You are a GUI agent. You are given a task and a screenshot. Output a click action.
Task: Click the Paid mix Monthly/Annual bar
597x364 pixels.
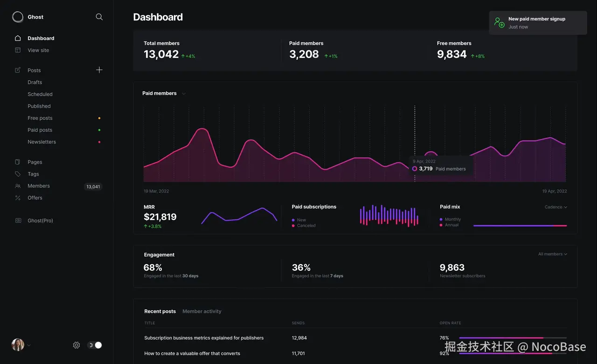click(x=520, y=226)
